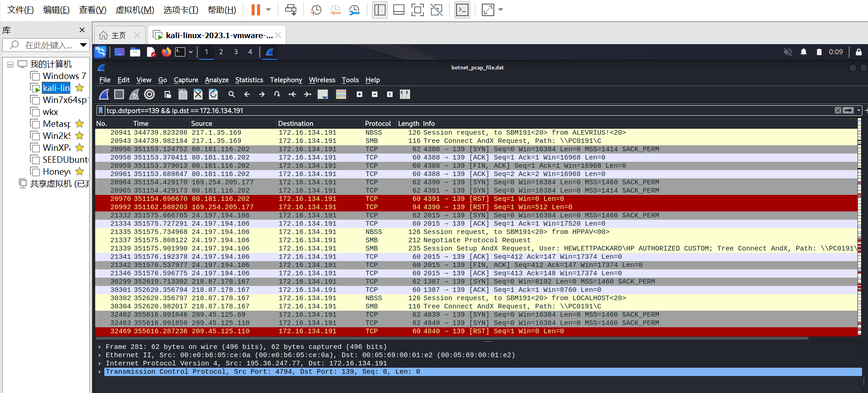
Task: Open the terminal dropdown arrow in Kali panel
Action: 191,52
